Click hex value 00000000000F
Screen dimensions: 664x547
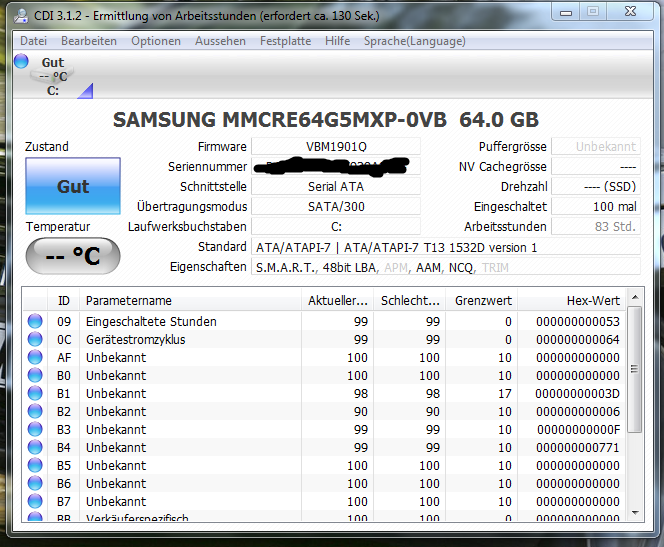pos(578,430)
